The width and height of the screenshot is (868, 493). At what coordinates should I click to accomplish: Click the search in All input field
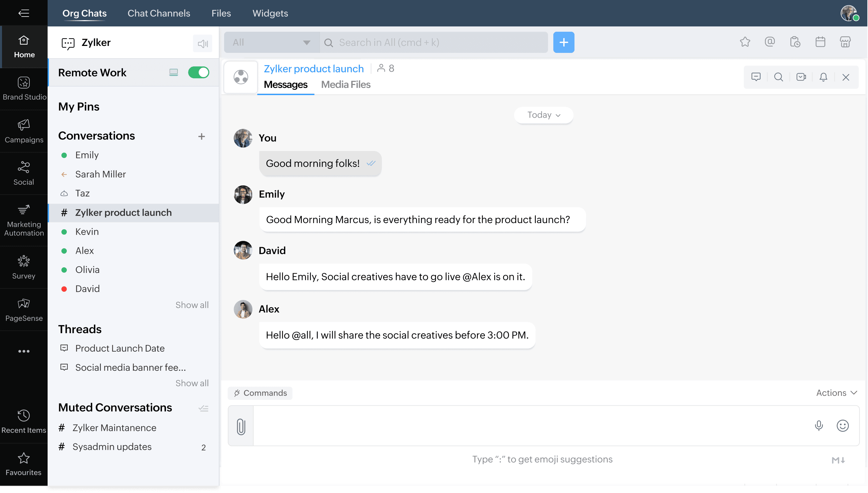coord(434,42)
